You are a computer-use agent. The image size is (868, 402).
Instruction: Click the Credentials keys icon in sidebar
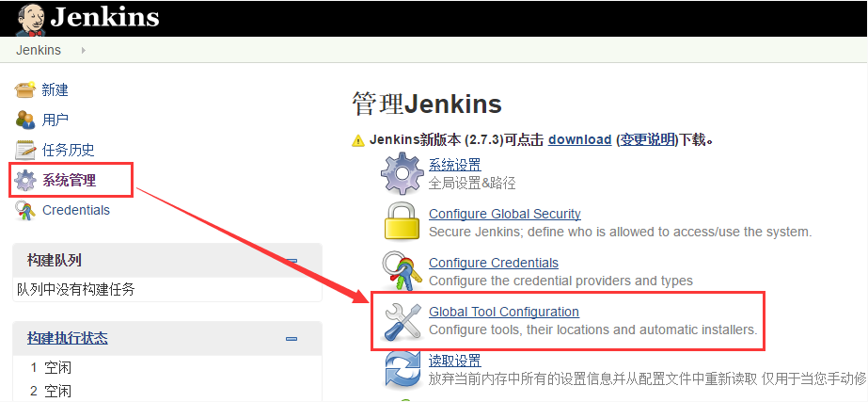pyautogui.click(x=24, y=211)
